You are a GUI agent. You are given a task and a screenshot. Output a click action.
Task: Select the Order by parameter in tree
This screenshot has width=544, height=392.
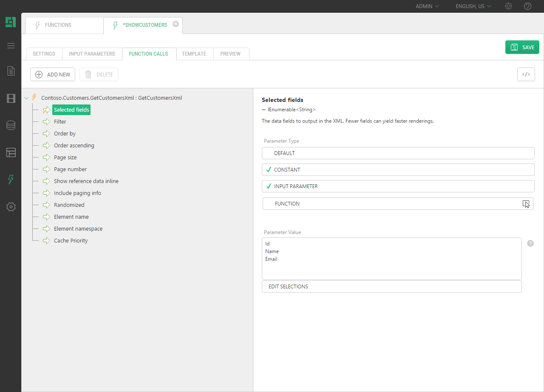click(x=65, y=134)
